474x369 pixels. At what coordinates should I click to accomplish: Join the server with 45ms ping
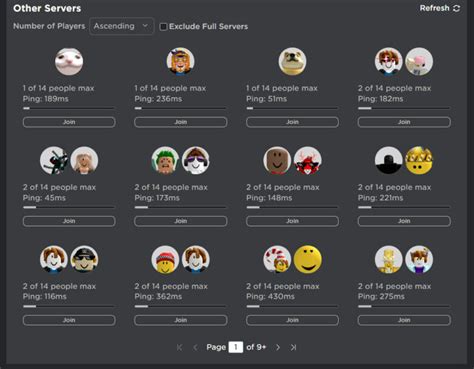coord(69,221)
